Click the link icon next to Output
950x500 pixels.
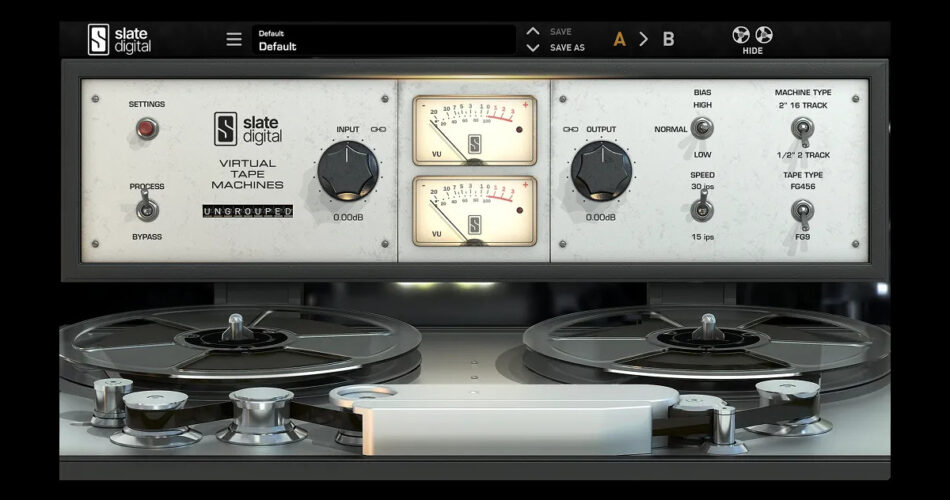tap(570, 129)
